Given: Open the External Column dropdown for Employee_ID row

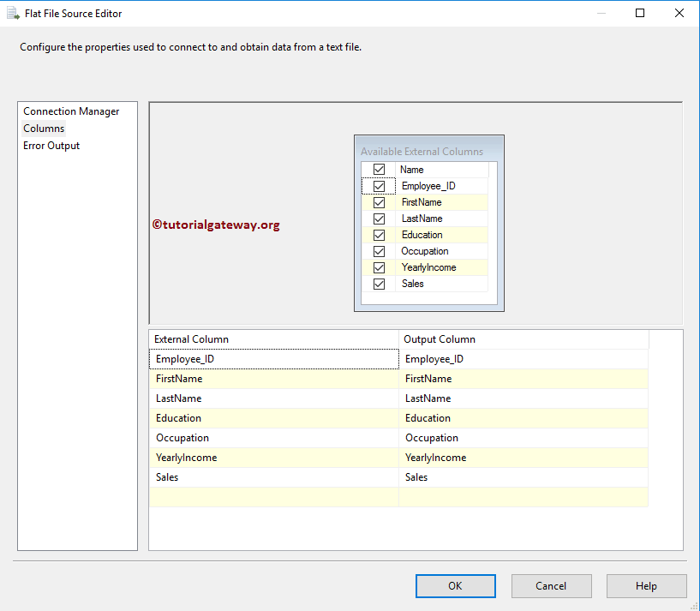Looking at the screenshot, I should (274, 358).
